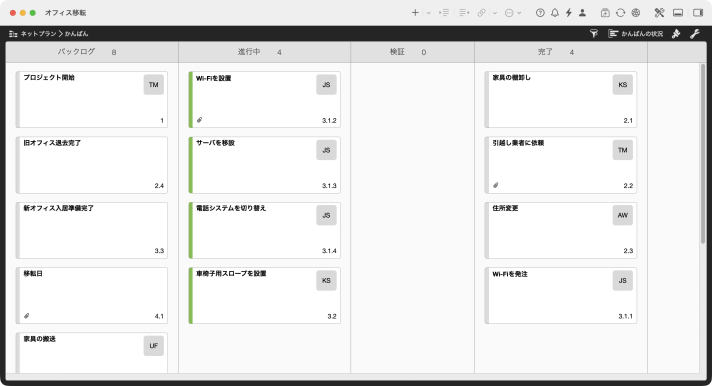
Task: Click the ネットプラン breadcrumb
Action: (39, 34)
